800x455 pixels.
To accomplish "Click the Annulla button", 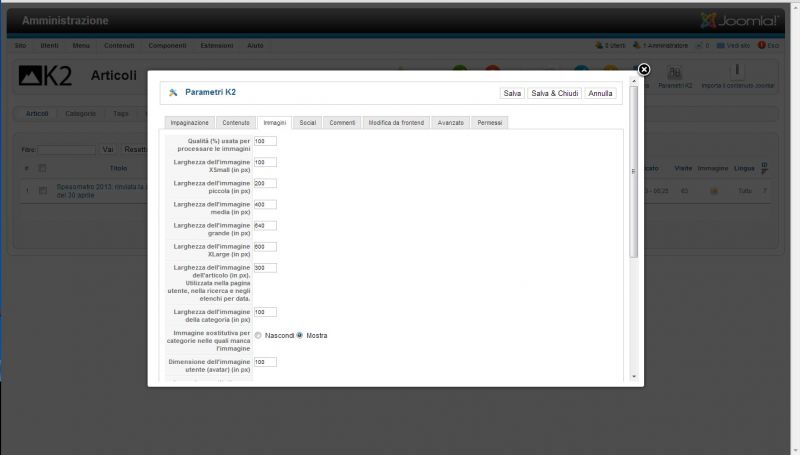I will point(600,93).
